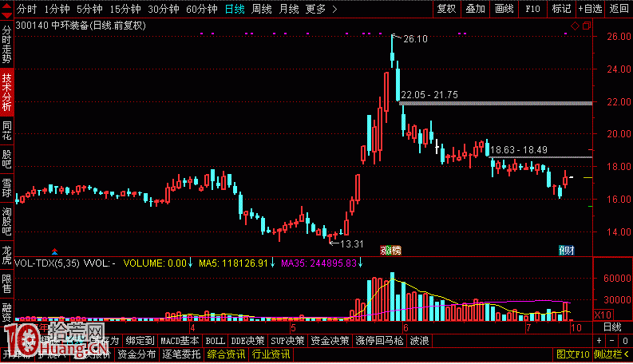Open the 行业资讯 news tab

(x=271, y=354)
